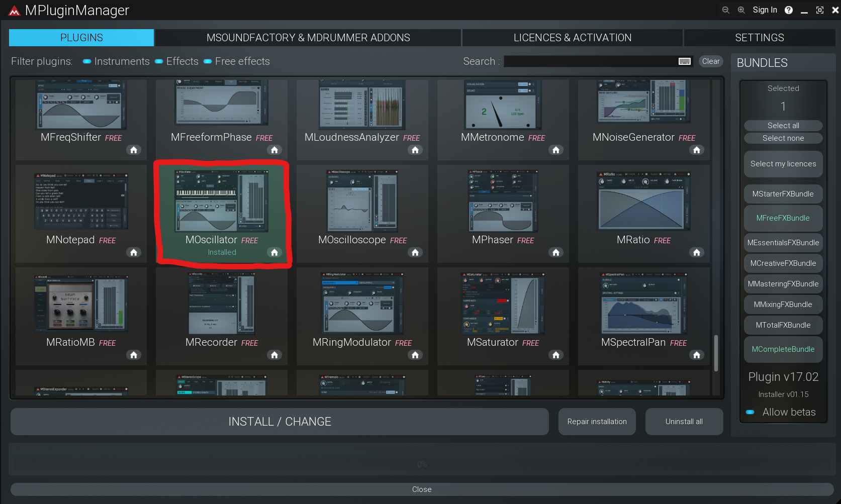Open MRingModulator home page icon
The image size is (841, 504).
415,355
